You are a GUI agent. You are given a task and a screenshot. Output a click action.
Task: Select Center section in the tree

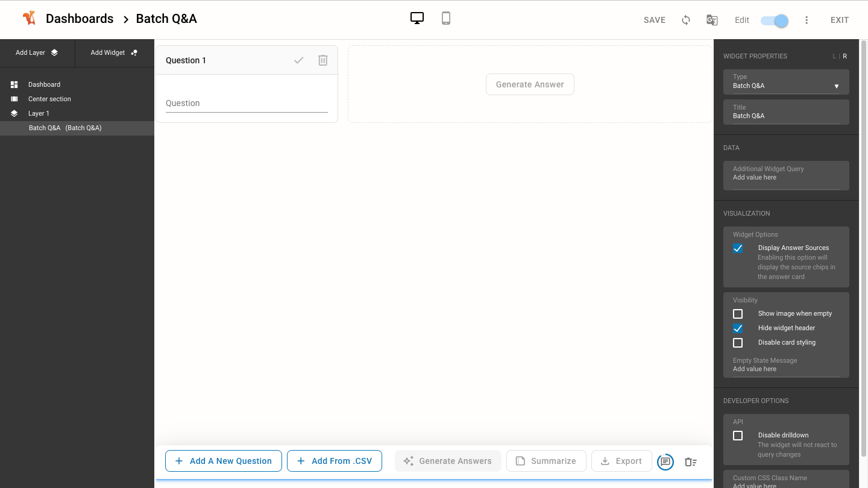tap(77, 99)
